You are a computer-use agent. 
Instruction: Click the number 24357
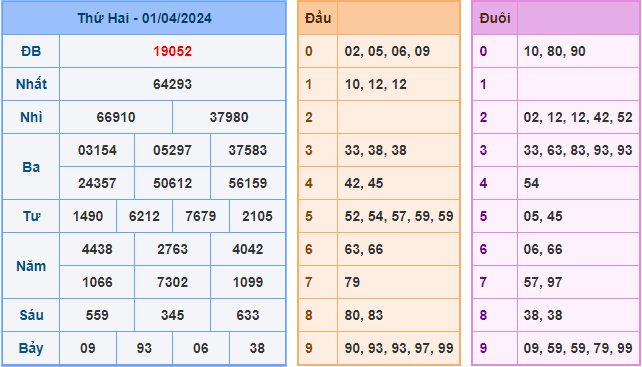[97, 184]
